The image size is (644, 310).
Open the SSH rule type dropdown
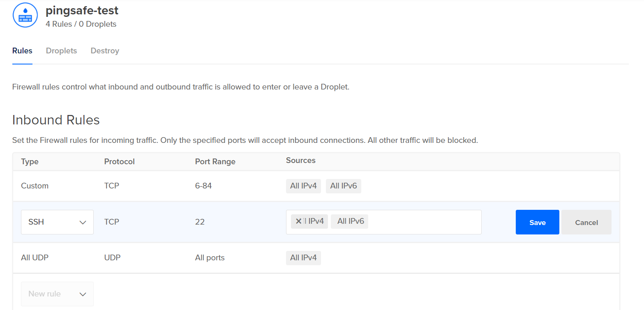(x=57, y=222)
